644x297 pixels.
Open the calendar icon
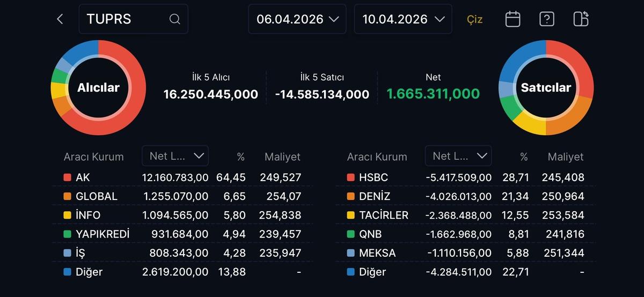[513, 19]
